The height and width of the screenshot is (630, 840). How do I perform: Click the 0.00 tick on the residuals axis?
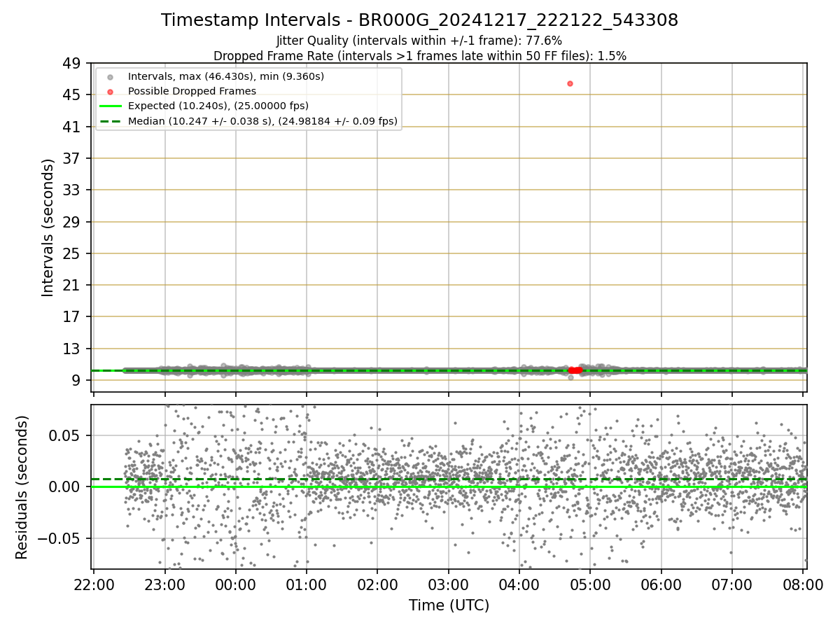65,486
